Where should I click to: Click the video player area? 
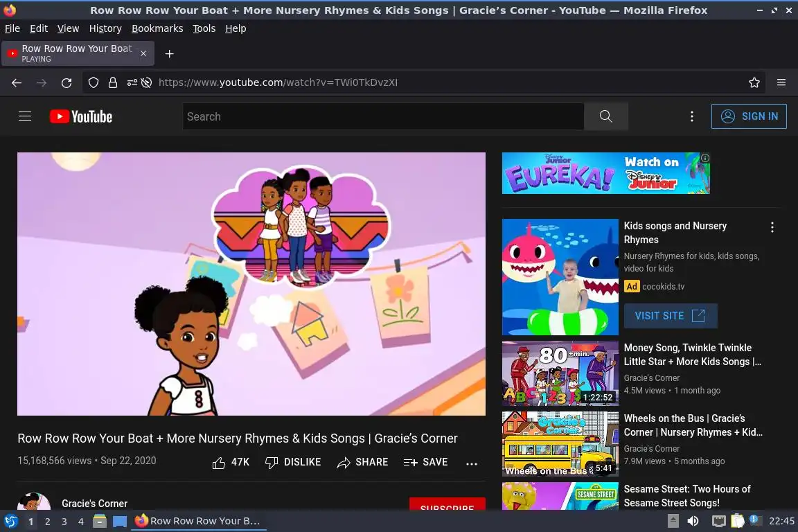coord(251,283)
